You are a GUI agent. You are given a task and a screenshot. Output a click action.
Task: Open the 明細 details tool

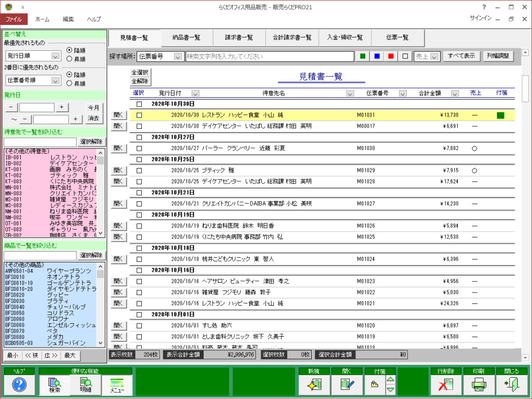tap(86, 385)
